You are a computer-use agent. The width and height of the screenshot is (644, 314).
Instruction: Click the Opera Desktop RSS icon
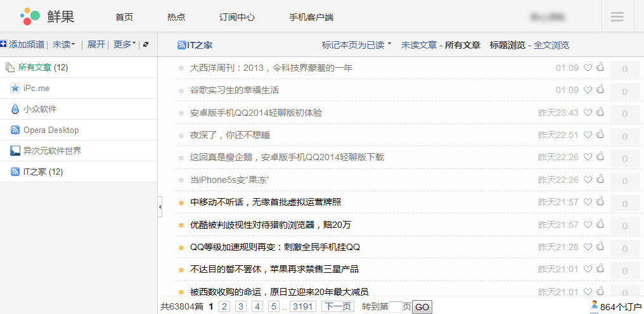click(15, 130)
